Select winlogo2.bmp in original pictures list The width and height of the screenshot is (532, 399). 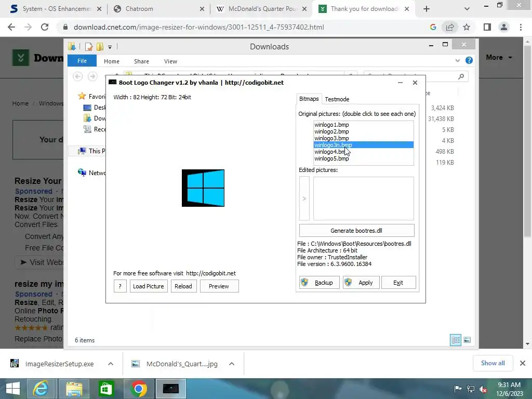click(x=331, y=131)
